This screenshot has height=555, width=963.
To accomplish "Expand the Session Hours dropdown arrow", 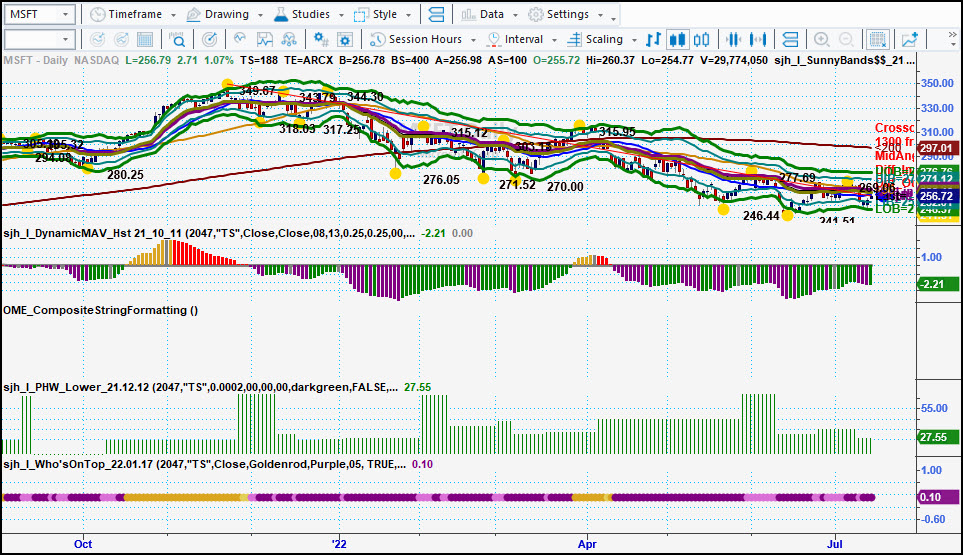I will coord(474,40).
